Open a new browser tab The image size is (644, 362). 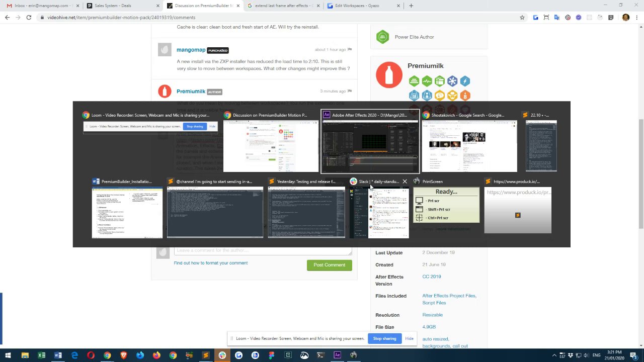click(411, 6)
